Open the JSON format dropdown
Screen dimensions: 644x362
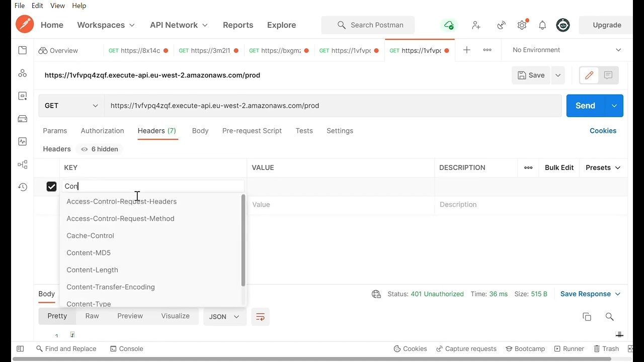tap(224, 317)
